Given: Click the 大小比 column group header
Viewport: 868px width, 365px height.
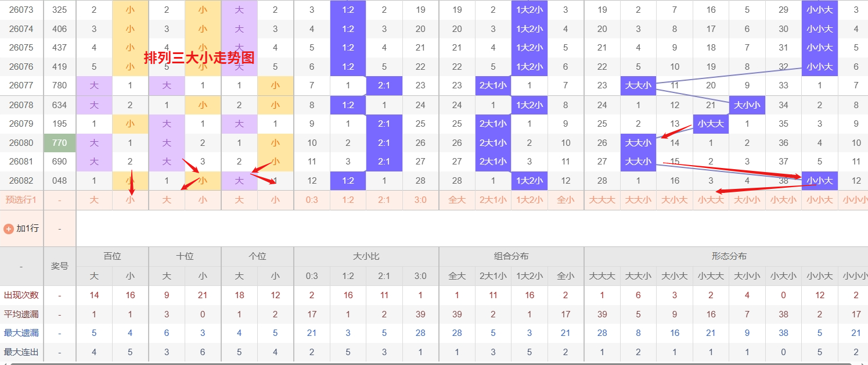Looking at the screenshot, I should 366,256.
